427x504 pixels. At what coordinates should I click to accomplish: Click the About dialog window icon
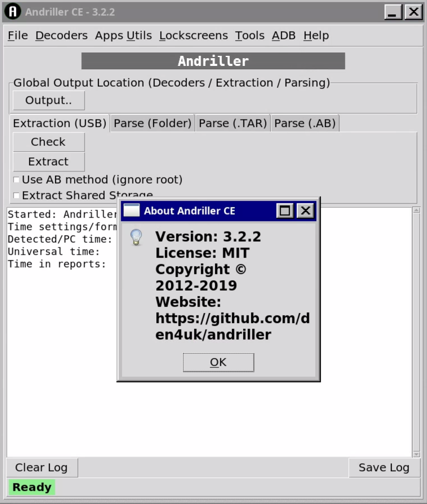click(x=131, y=211)
